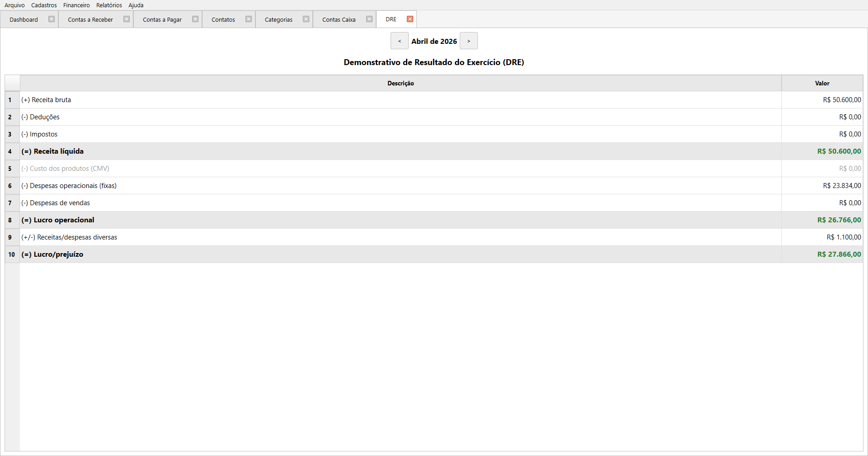
Task: Open the Financeiro menu
Action: 76,5
